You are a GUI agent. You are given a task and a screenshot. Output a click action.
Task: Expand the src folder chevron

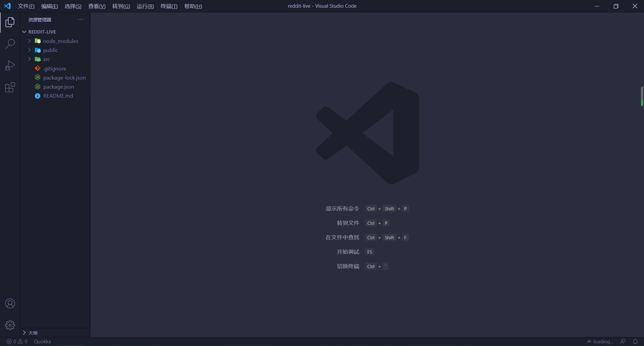(x=29, y=59)
